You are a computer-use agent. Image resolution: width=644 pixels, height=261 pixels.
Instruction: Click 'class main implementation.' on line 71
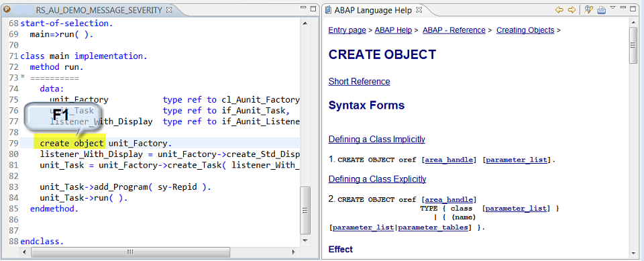pos(84,56)
